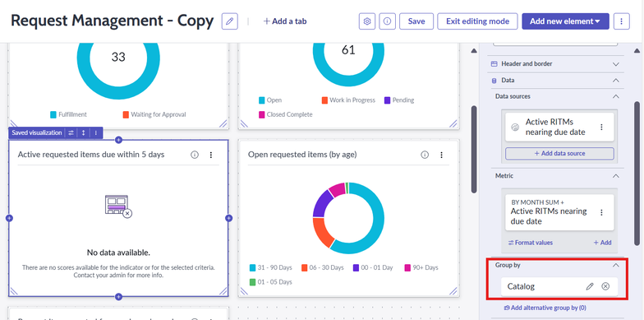Collapse the Group by section

[x=615, y=265]
